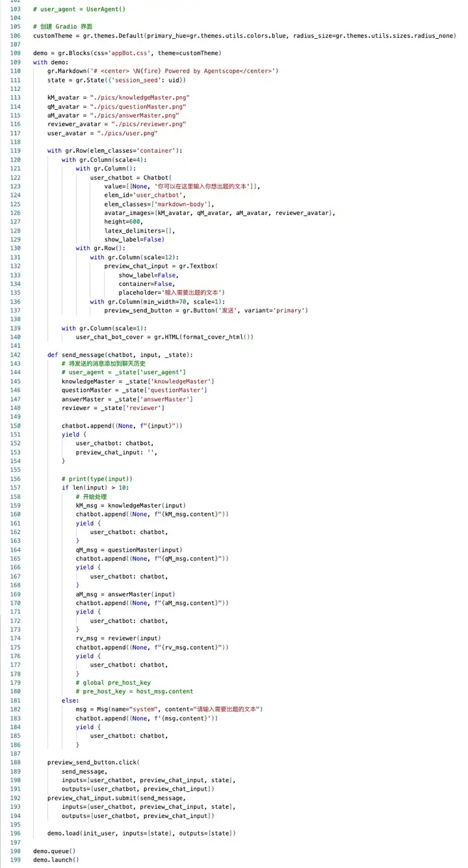Click the chatbot.append line with msg.content
468x868 pixels.
click(x=147, y=717)
